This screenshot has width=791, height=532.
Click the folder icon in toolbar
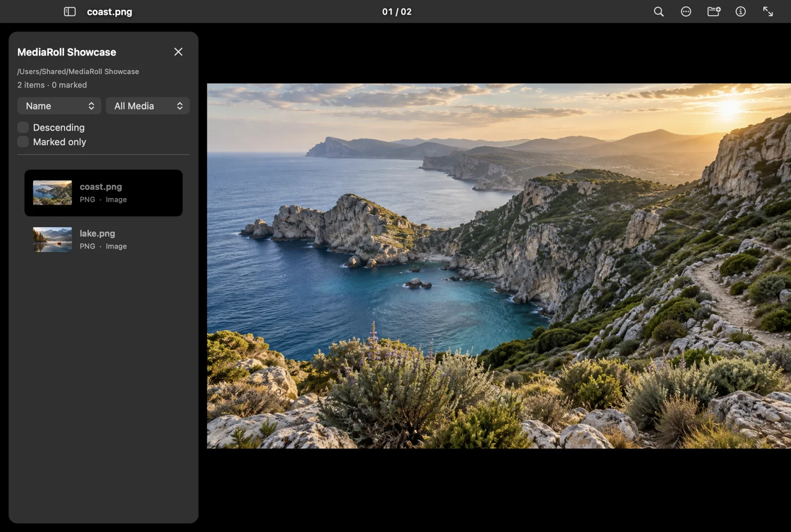point(714,11)
